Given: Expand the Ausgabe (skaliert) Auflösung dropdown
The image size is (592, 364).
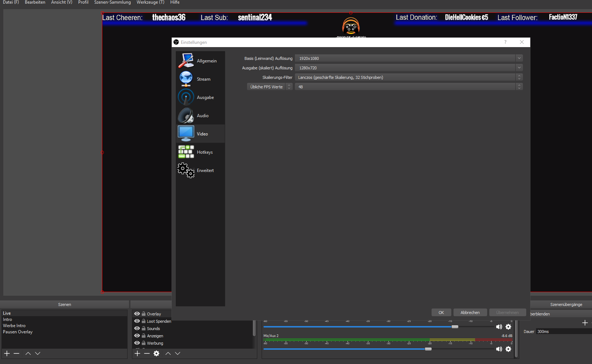Looking at the screenshot, I should click(x=519, y=68).
